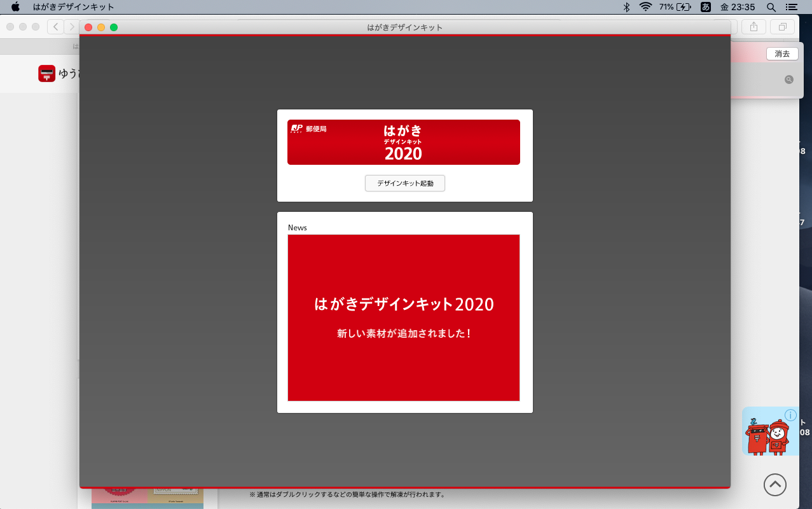Click the 消去 button in the notification
Viewport: 812px width, 509px height.
click(x=782, y=54)
